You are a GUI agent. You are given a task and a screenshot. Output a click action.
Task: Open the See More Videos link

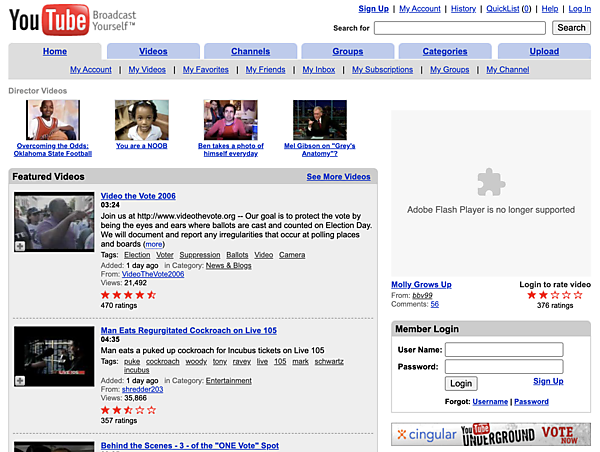click(x=338, y=177)
